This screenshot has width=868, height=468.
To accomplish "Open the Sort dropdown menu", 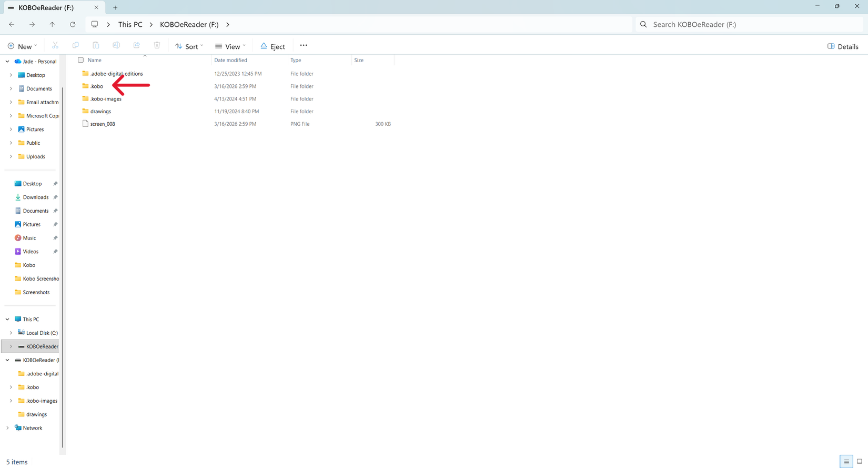I will point(189,46).
